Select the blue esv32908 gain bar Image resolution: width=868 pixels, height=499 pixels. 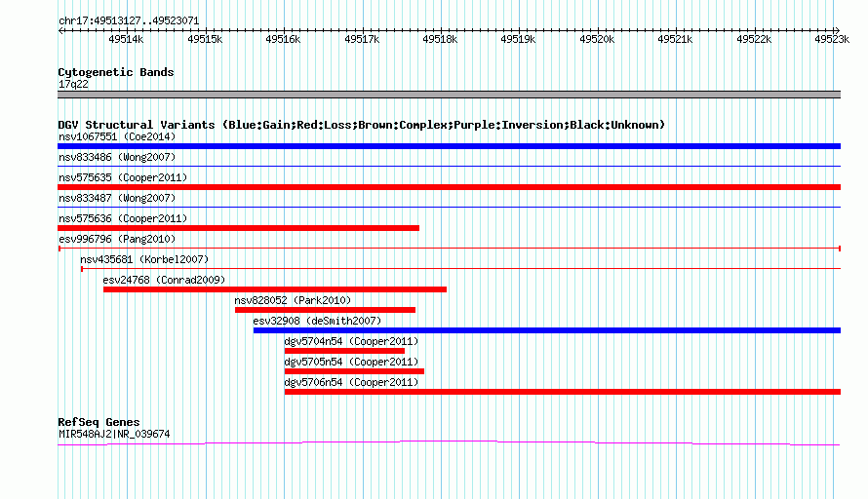pyautogui.click(x=547, y=330)
